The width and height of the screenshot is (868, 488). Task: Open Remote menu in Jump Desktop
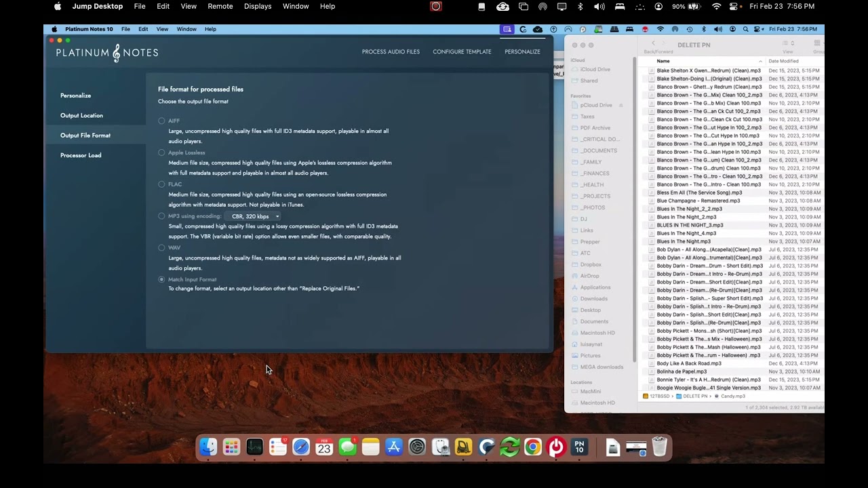coord(220,6)
